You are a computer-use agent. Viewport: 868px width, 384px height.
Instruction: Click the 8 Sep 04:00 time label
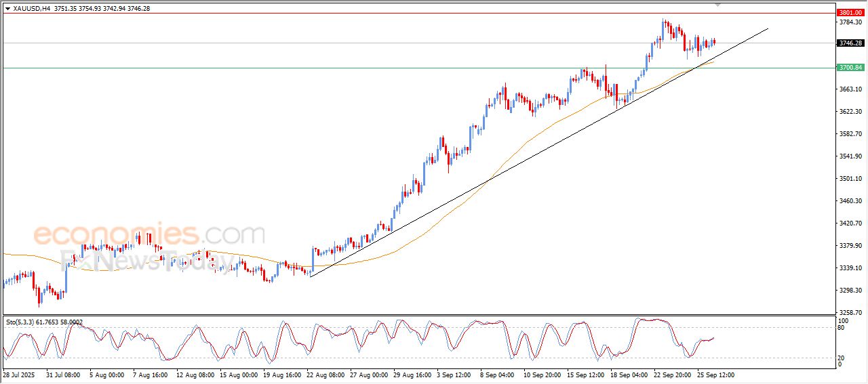498,375
